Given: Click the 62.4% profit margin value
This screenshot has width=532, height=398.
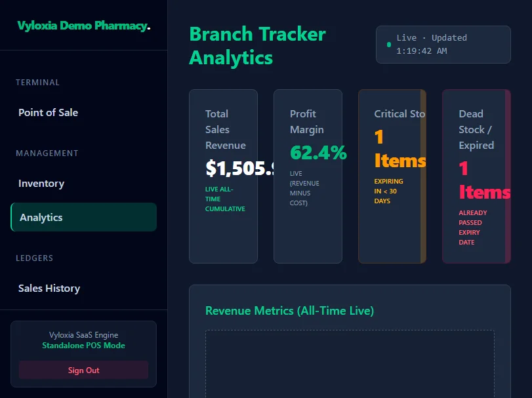Looking at the screenshot, I should [318, 152].
